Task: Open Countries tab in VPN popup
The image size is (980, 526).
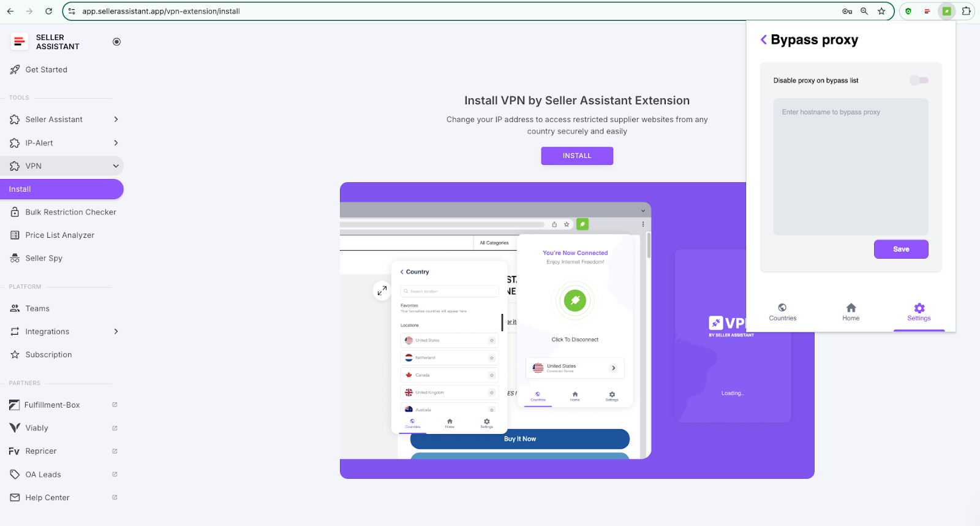Action: 782,311
